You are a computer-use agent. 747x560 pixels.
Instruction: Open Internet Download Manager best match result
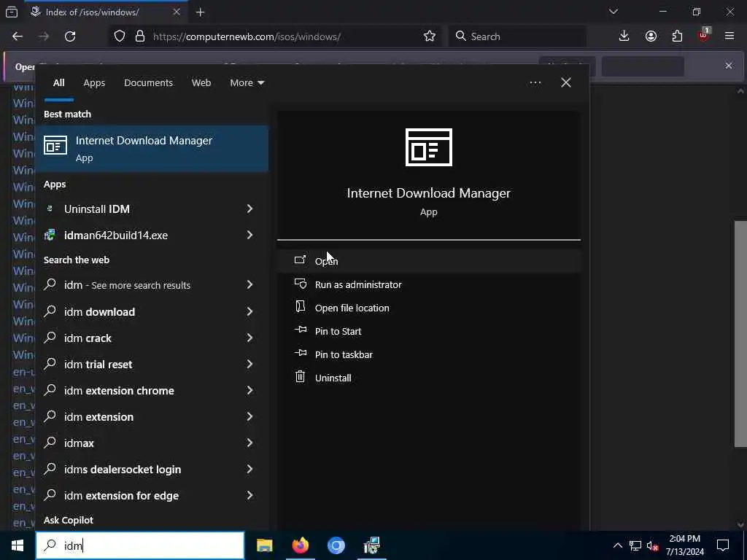152,148
